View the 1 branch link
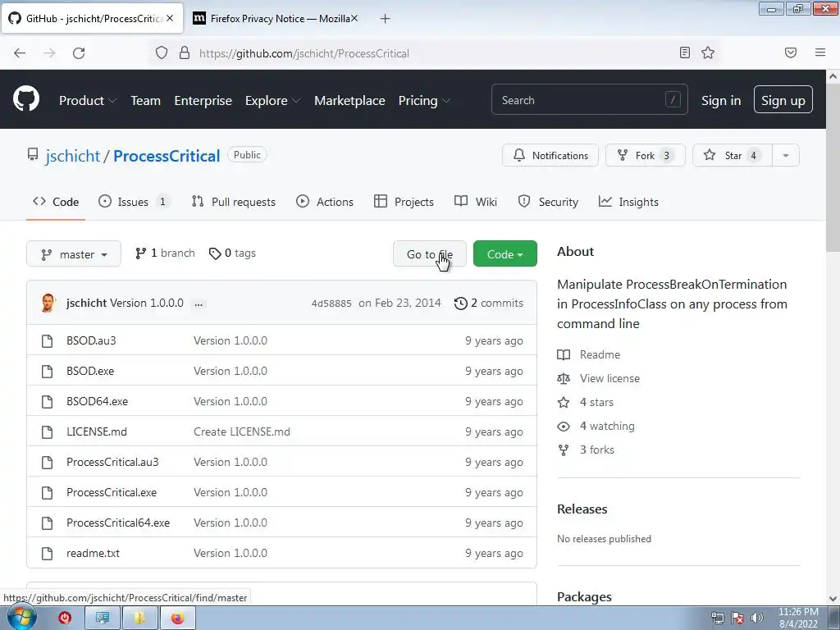840x630 pixels. [x=165, y=253]
